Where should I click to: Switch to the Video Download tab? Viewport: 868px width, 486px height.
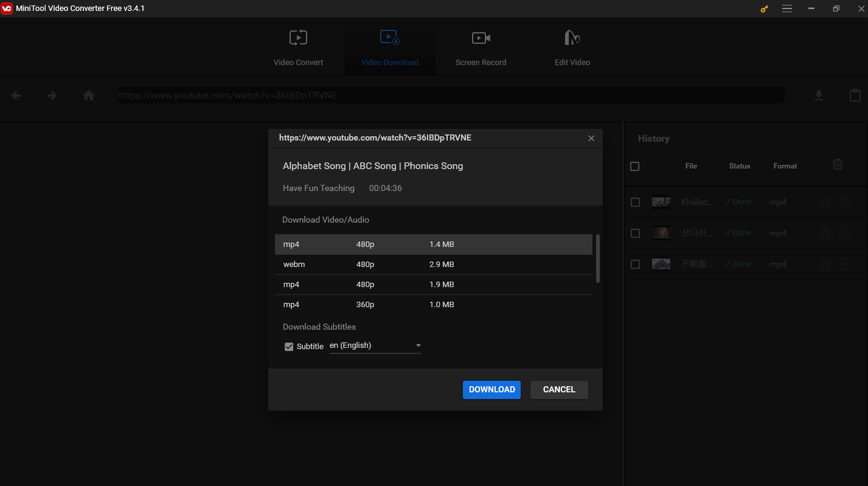click(x=389, y=49)
